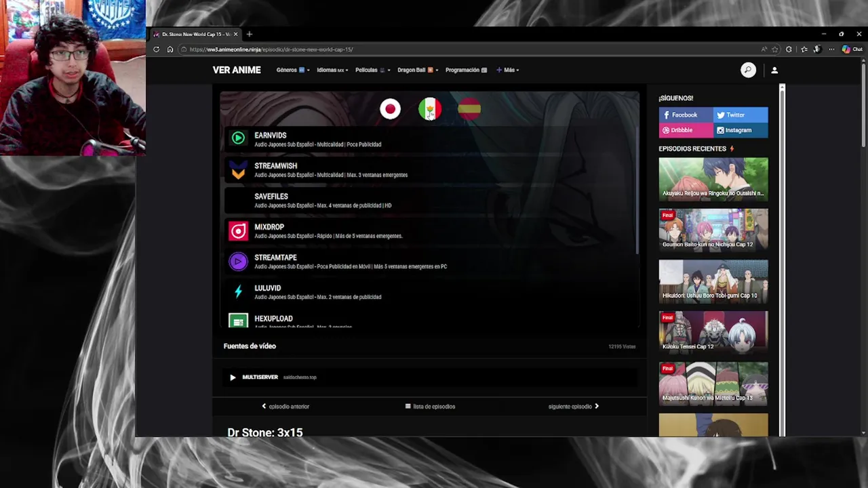Open the Facebook follow button

click(686, 115)
